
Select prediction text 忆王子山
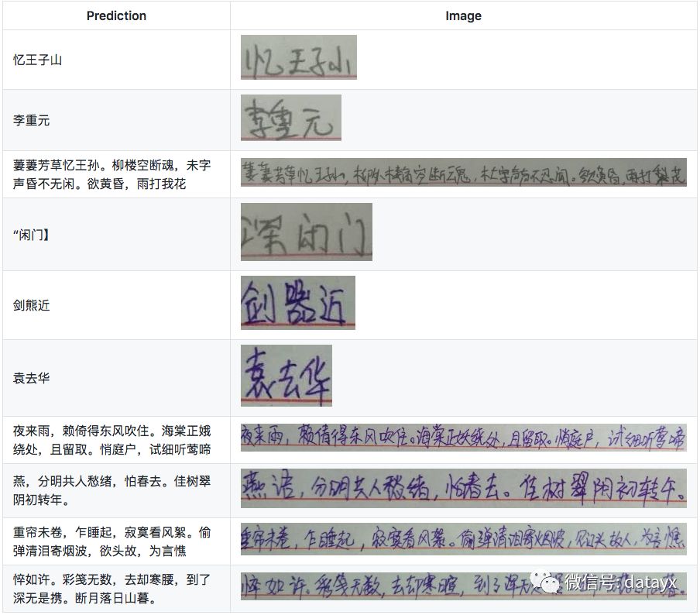click(37, 60)
